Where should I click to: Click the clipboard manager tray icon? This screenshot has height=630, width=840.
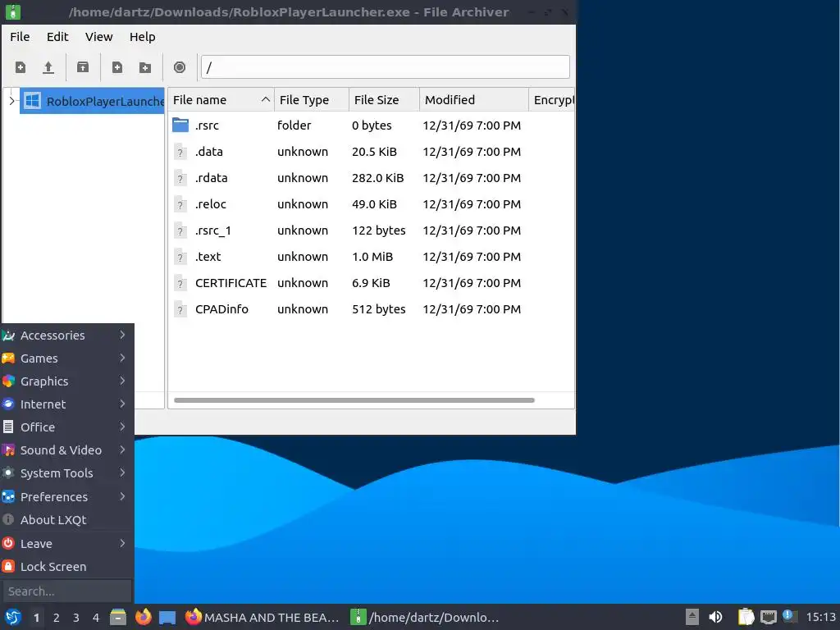(x=746, y=617)
